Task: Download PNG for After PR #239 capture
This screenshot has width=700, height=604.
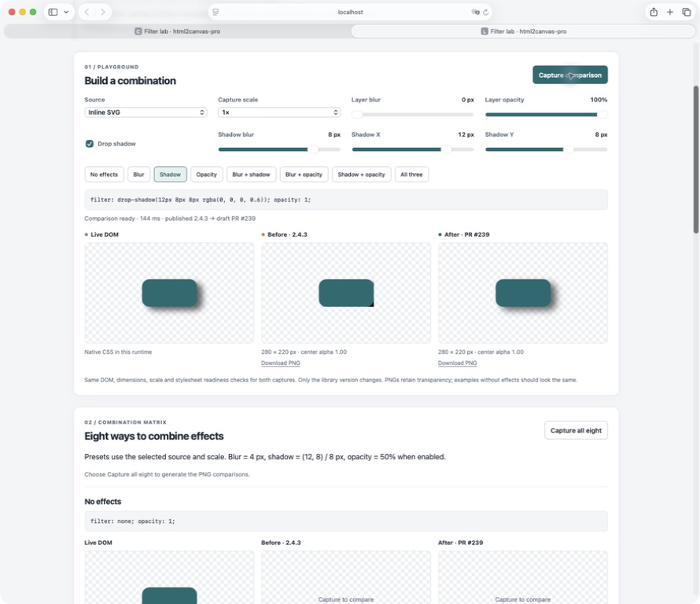Action: coord(457,363)
